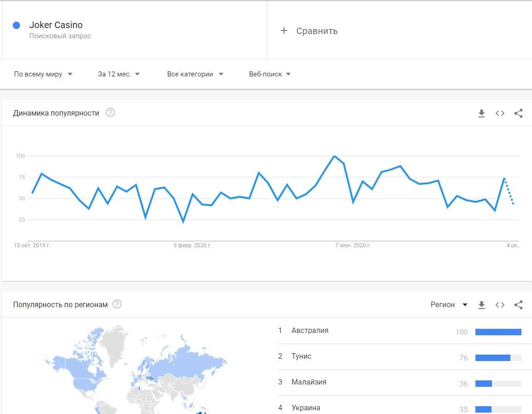Viewport: 532px width, 414px height.
Task: Share the regions popularity panel
Action: point(519,305)
